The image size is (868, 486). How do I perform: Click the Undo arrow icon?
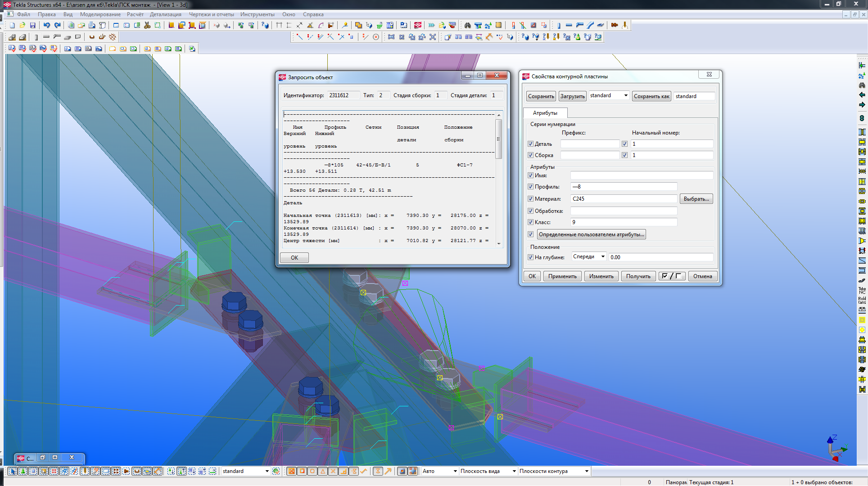(x=47, y=25)
